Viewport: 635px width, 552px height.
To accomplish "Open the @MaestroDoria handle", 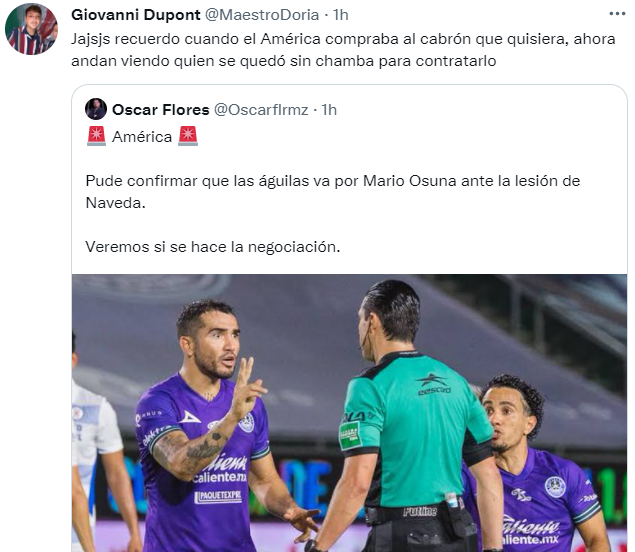I will pyautogui.click(x=262, y=15).
